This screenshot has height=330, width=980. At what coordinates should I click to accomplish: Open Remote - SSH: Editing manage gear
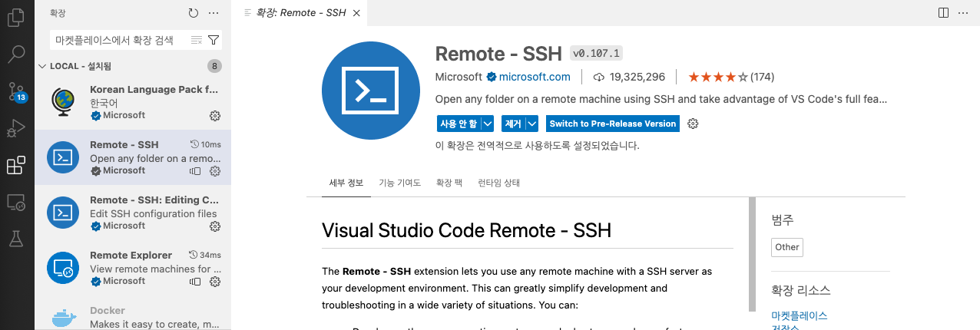215,226
